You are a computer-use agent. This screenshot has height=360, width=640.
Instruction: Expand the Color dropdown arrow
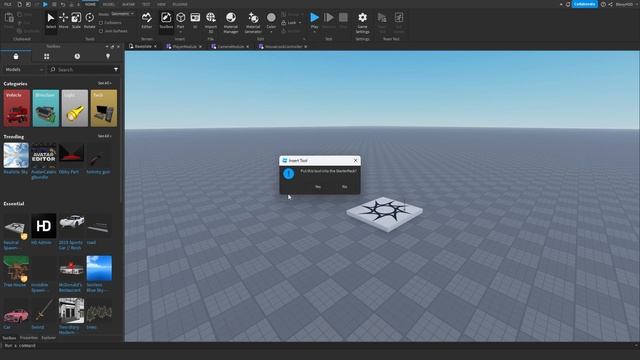271,31
